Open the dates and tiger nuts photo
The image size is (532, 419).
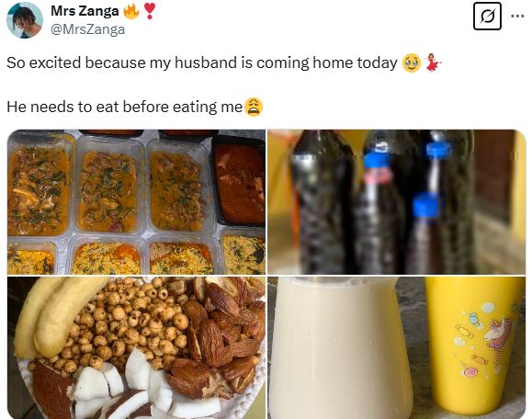coord(136,347)
